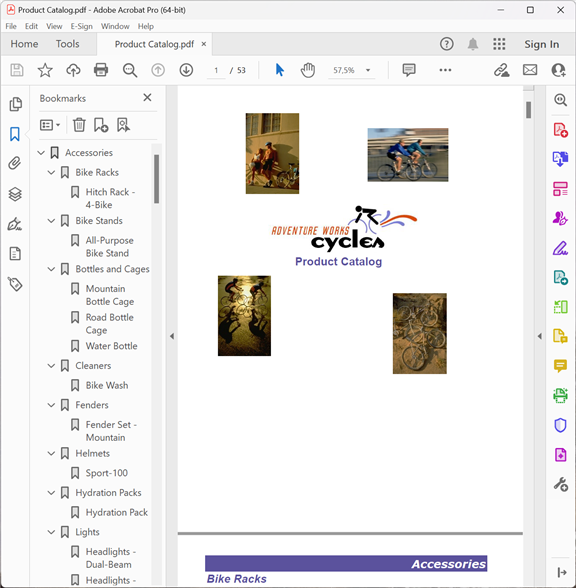Open the apps grid launcher
The width and height of the screenshot is (576, 588).
point(499,44)
